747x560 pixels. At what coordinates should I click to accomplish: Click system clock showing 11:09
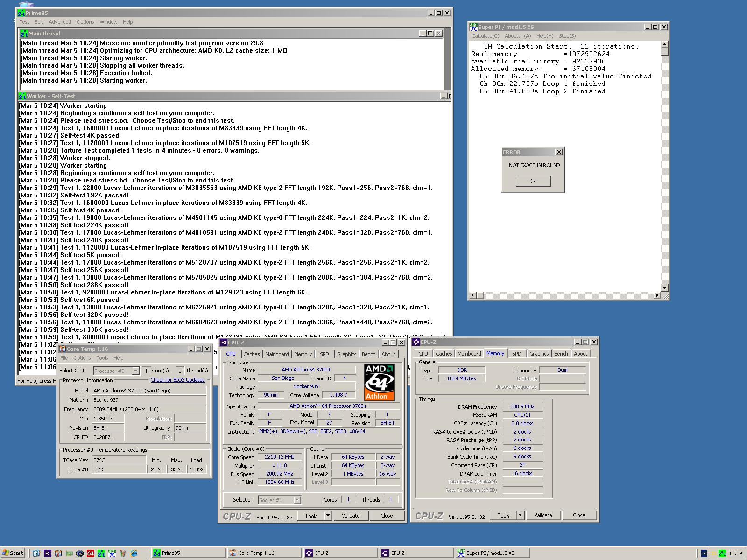click(735, 553)
